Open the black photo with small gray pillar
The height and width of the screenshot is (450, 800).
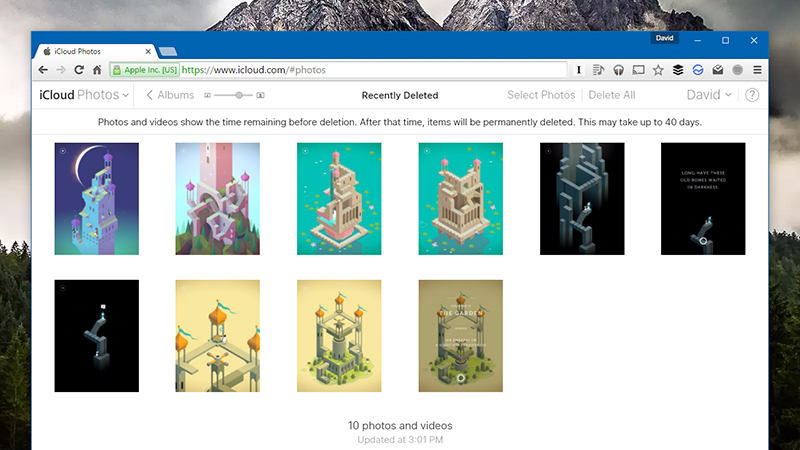click(96, 336)
